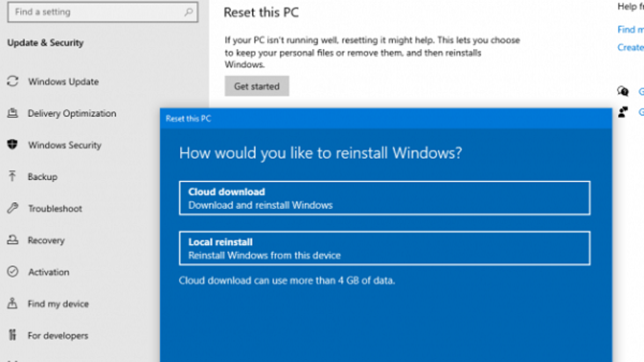The image size is (644, 362).
Task: Click the Give feedback person icon
Action: click(623, 112)
